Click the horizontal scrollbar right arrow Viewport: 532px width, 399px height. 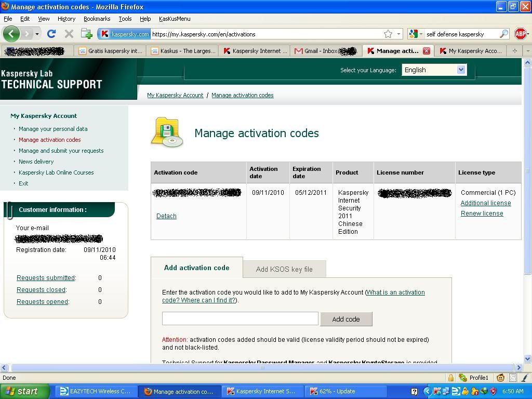point(518,367)
